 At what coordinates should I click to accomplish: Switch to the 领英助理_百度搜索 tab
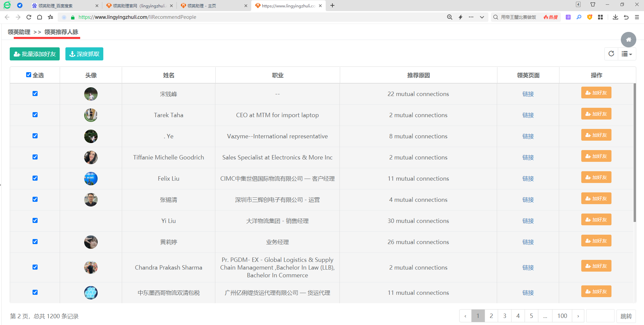point(64,6)
